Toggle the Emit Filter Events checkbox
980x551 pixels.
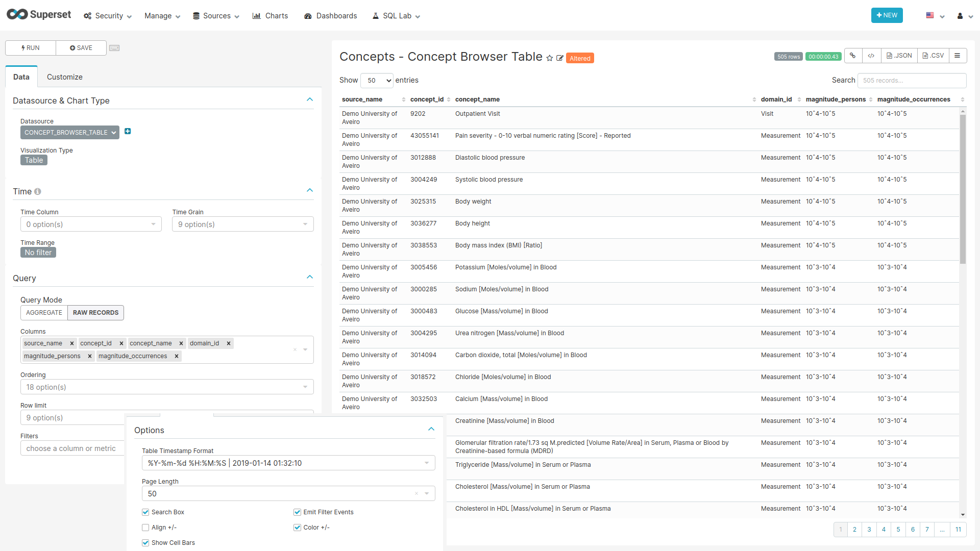[x=297, y=512]
